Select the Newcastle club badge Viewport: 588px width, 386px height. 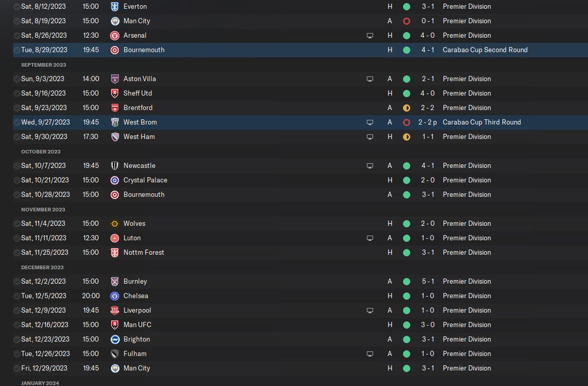tap(115, 166)
